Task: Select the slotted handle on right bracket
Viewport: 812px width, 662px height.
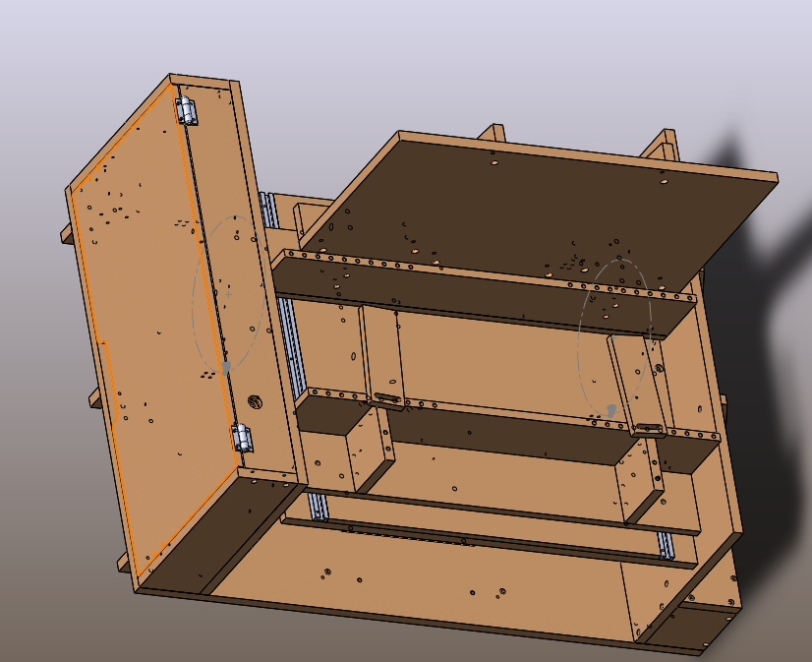Action: (650, 429)
